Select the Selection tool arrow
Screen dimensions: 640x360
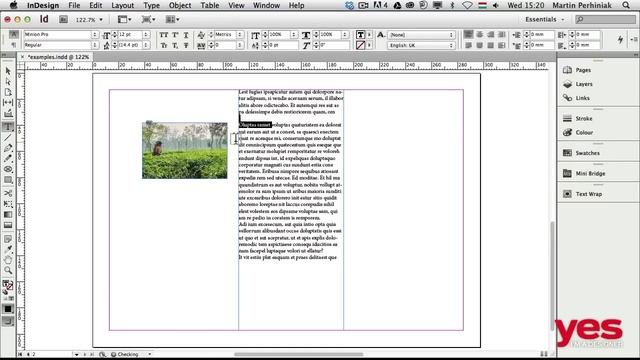pos(8,71)
